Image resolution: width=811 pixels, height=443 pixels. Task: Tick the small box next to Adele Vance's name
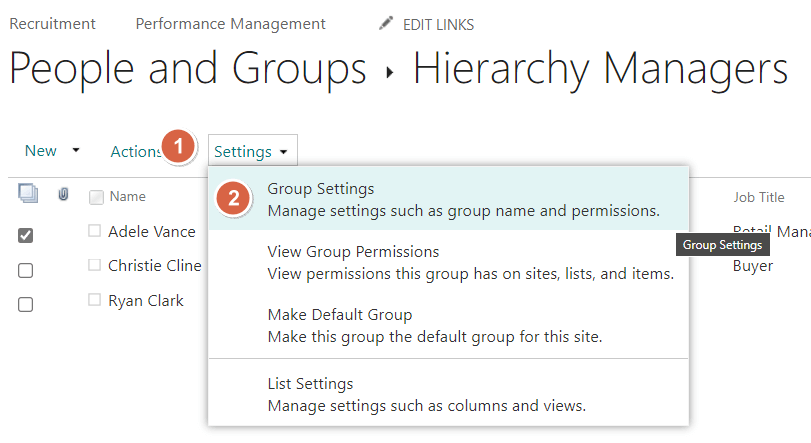coord(94,231)
